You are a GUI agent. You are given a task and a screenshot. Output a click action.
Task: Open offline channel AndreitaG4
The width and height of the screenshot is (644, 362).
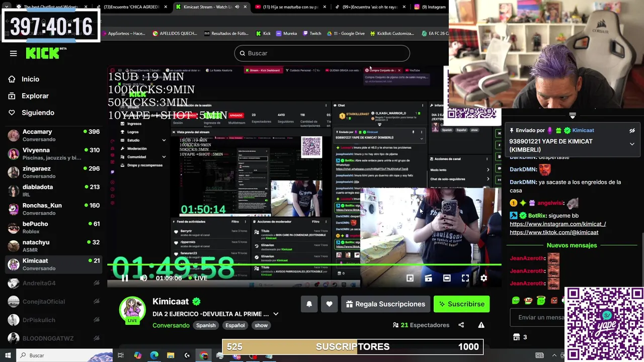click(x=54, y=283)
